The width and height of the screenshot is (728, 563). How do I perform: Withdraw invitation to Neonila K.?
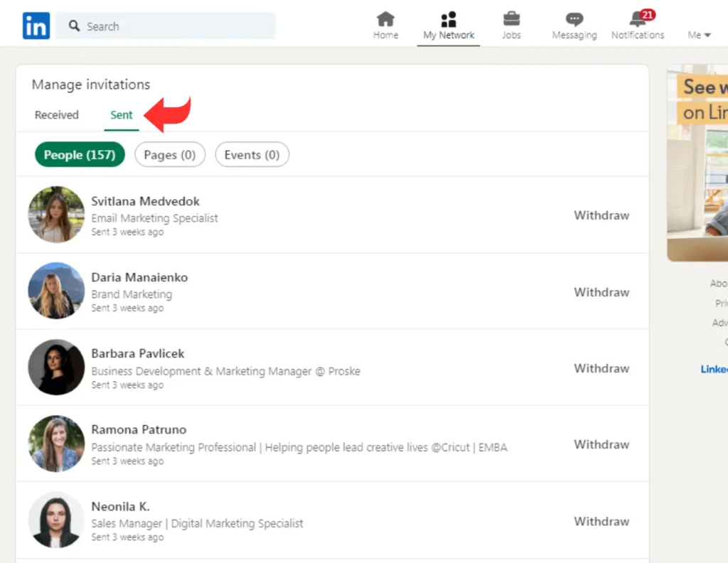pyautogui.click(x=601, y=521)
